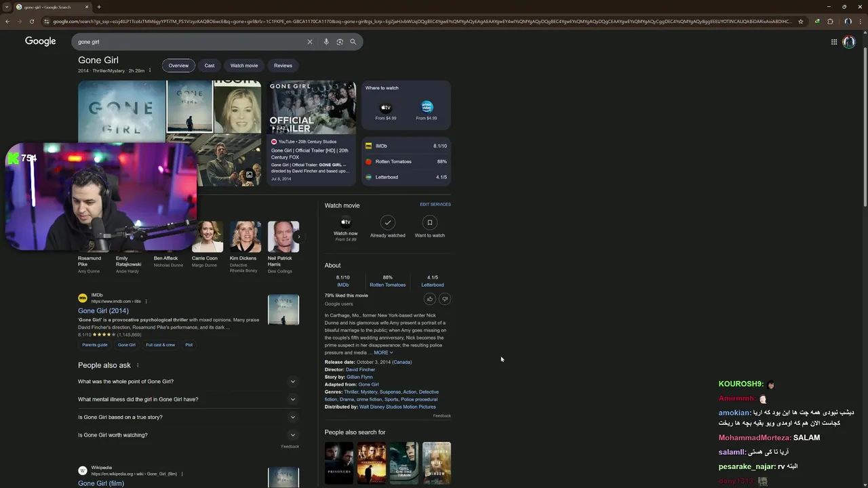This screenshot has width=868, height=488.
Task: Switch to the Reviews tab
Action: (x=283, y=66)
